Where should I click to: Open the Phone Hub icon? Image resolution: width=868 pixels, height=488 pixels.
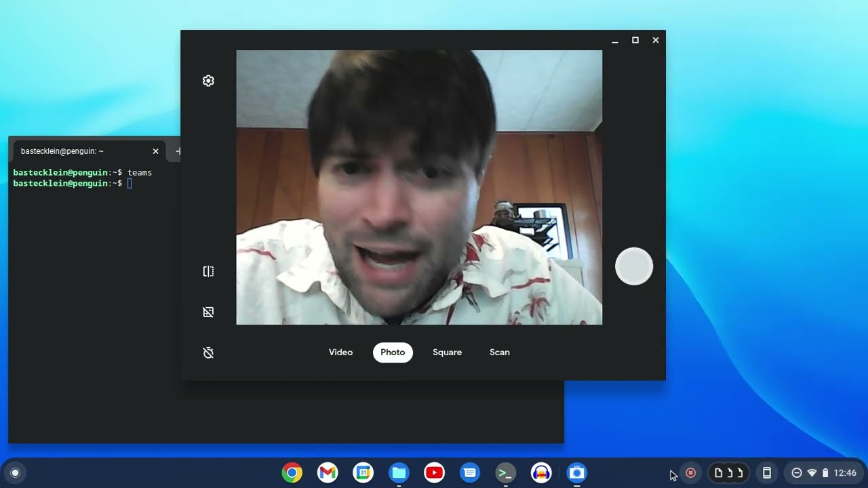coord(767,473)
